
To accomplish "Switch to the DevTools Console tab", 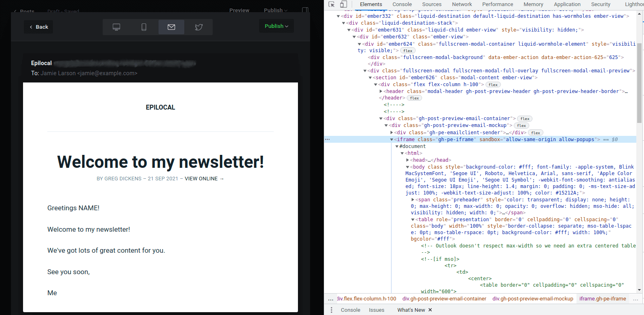I will [x=402, y=4].
